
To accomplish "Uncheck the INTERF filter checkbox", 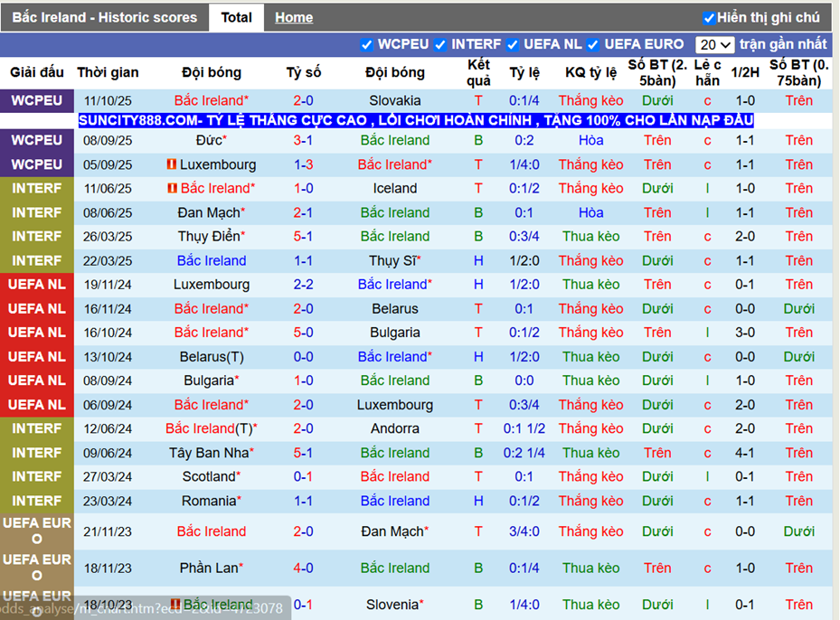I will pyautogui.click(x=440, y=45).
